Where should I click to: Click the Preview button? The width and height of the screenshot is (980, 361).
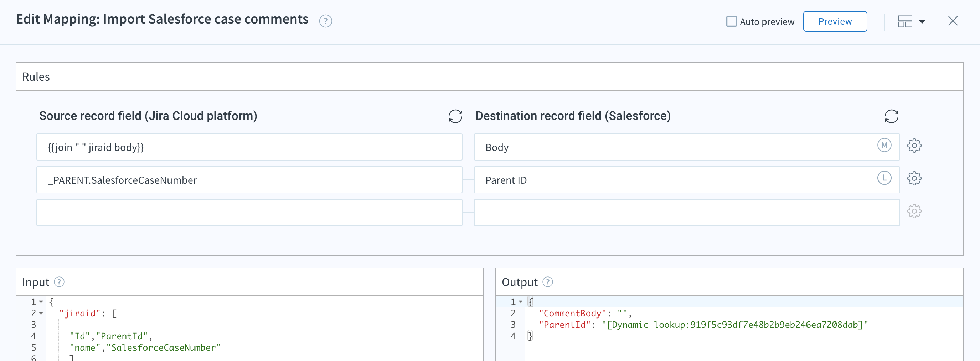tap(835, 21)
